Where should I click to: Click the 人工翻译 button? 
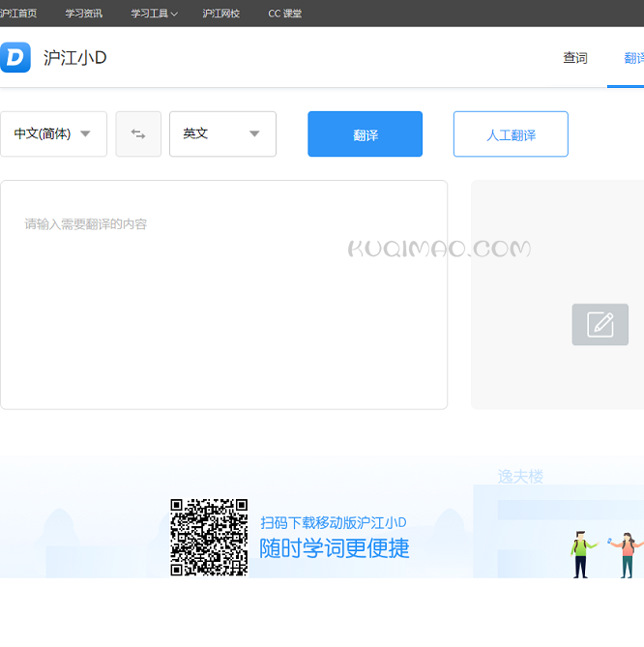pyautogui.click(x=511, y=133)
